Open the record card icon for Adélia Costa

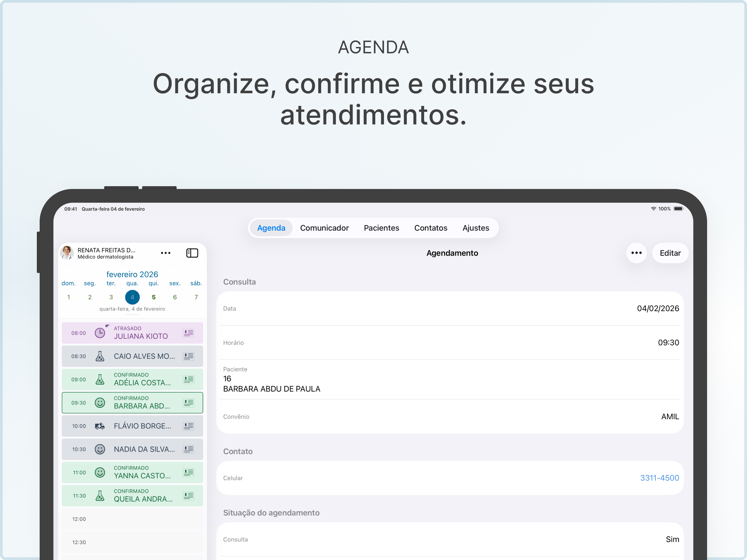[x=188, y=380]
